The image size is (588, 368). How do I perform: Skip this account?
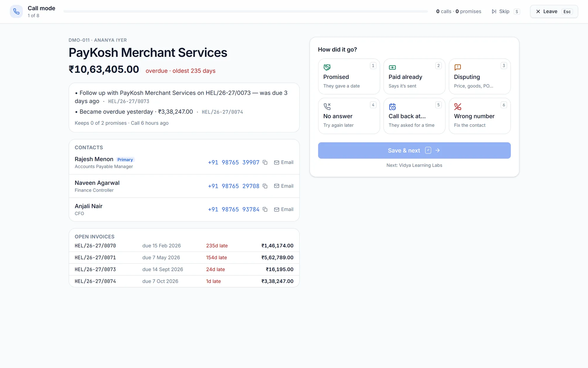pos(505,11)
